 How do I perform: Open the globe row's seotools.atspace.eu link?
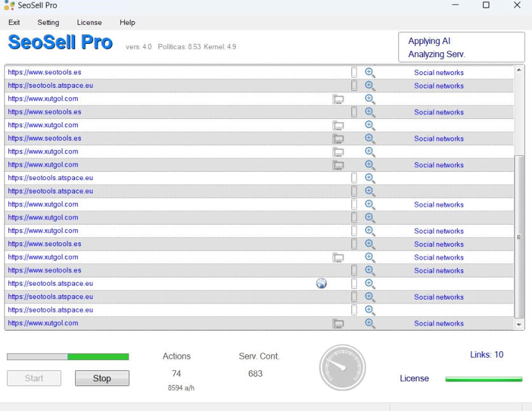click(x=50, y=283)
